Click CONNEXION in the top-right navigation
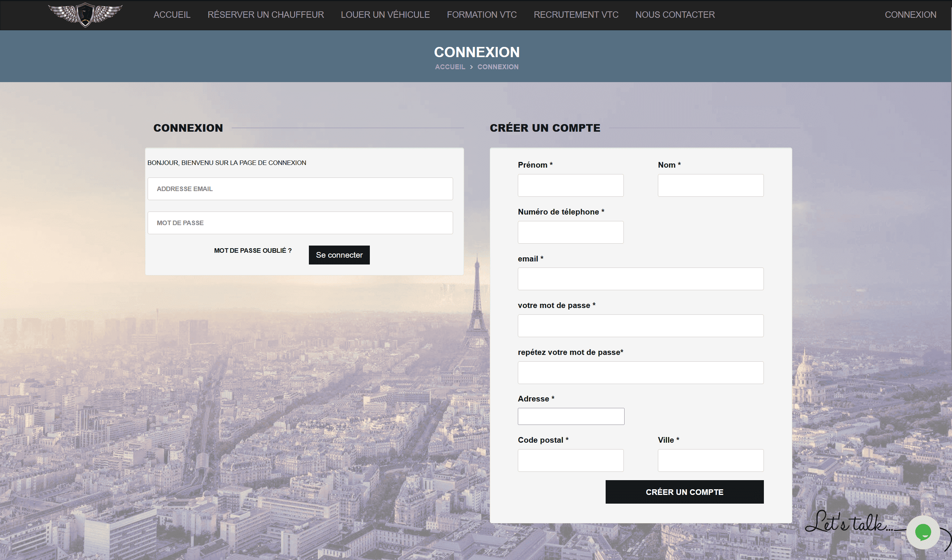This screenshot has width=952, height=560. (x=910, y=15)
